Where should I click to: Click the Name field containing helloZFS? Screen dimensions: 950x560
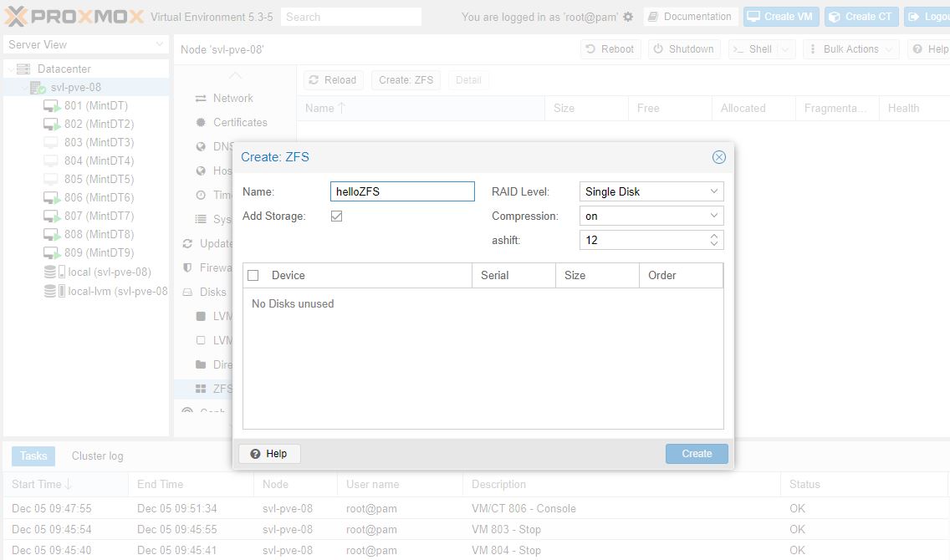point(402,191)
